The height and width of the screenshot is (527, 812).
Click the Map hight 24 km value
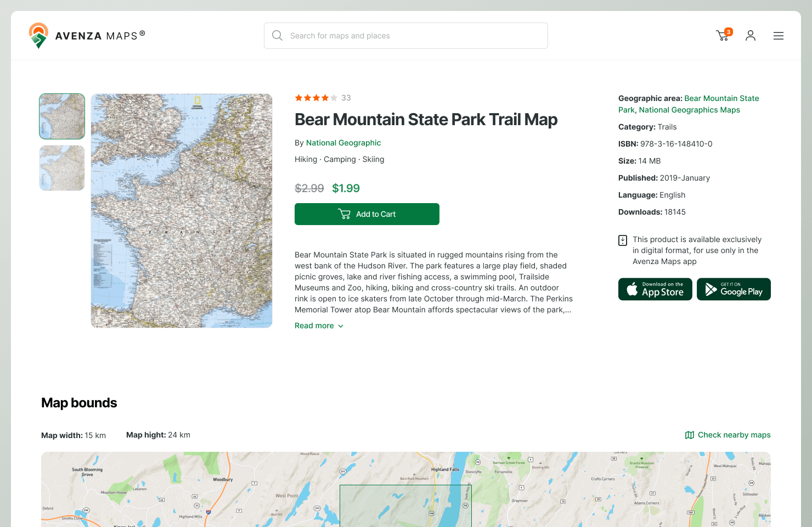179,435
